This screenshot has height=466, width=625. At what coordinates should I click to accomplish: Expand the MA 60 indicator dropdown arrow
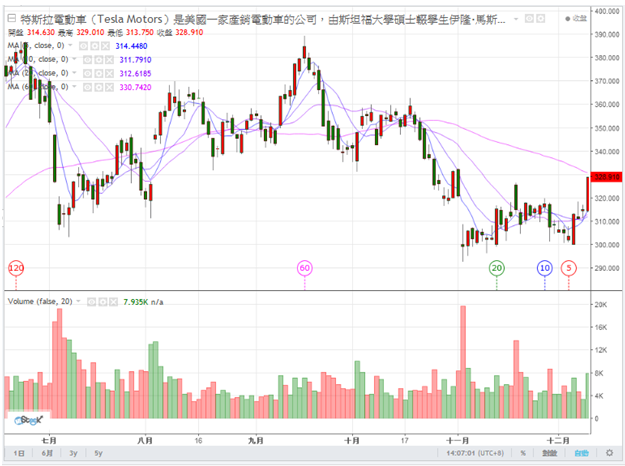[75, 87]
